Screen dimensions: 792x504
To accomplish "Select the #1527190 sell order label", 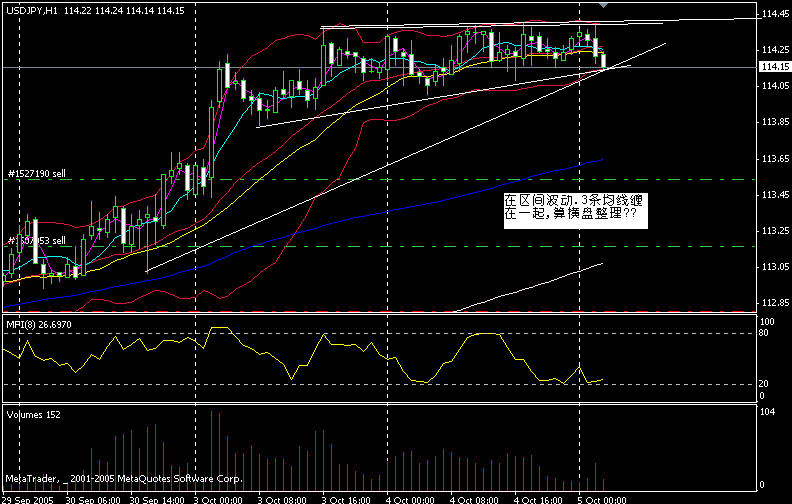I will [x=36, y=174].
